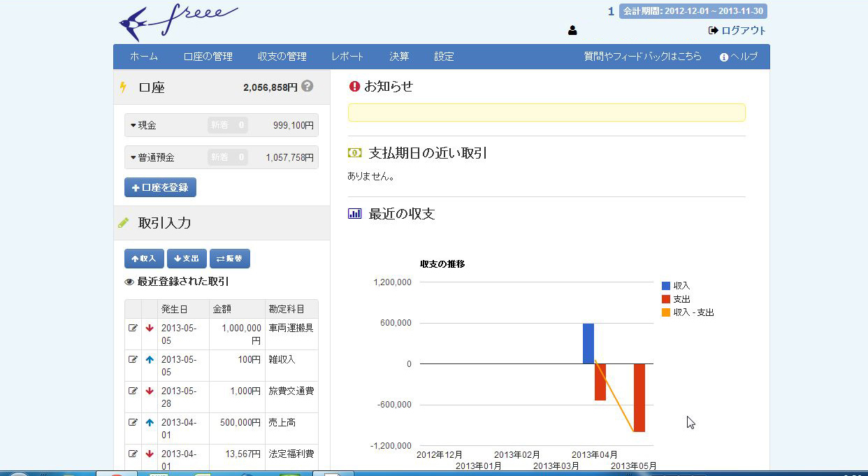Click the orange 収入 - 支出 legend swatch
The width and height of the screenshot is (868, 476).
point(666,312)
